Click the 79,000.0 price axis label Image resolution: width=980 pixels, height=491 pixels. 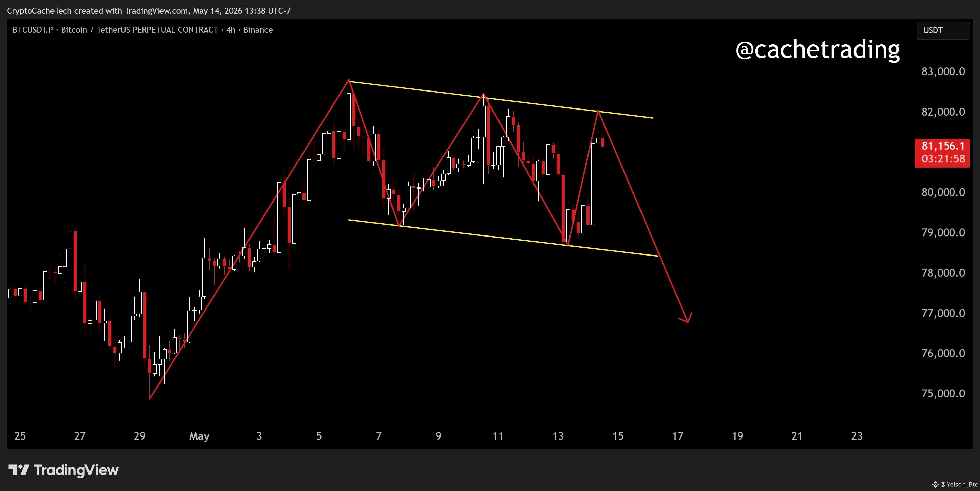click(x=943, y=232)
